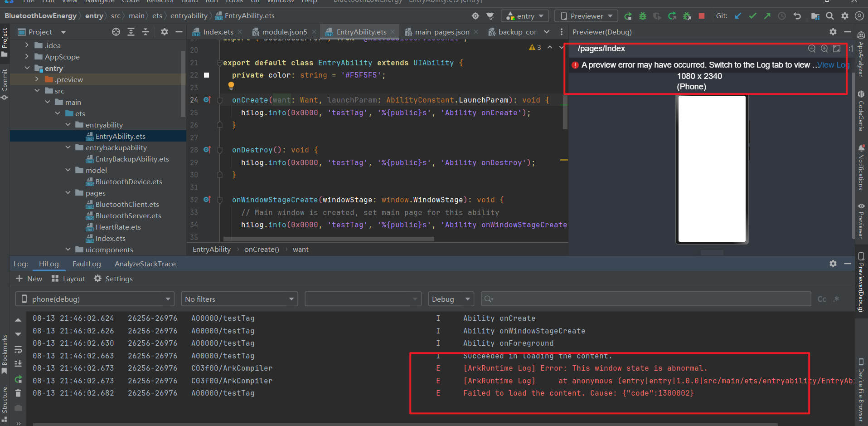Image resolution: width=868 pixels, height=426 pixels.
Task: Click the Git push arrow icon
Action: 767,16
